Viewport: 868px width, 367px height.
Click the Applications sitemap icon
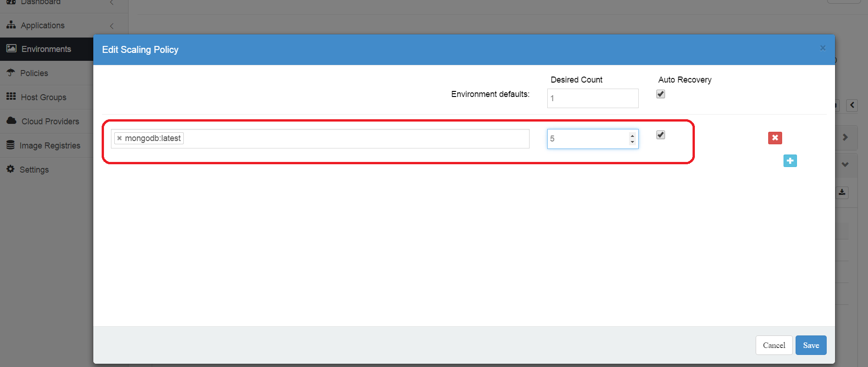11,25
